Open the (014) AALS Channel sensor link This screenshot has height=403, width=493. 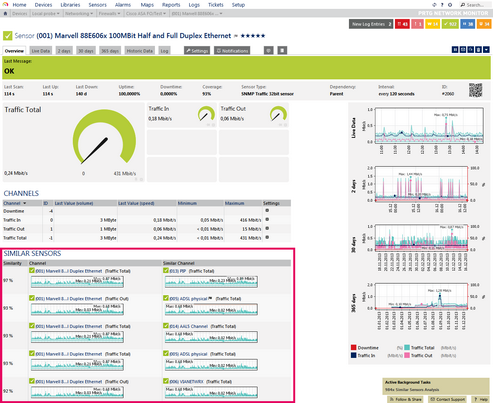[x=189, y=326]
